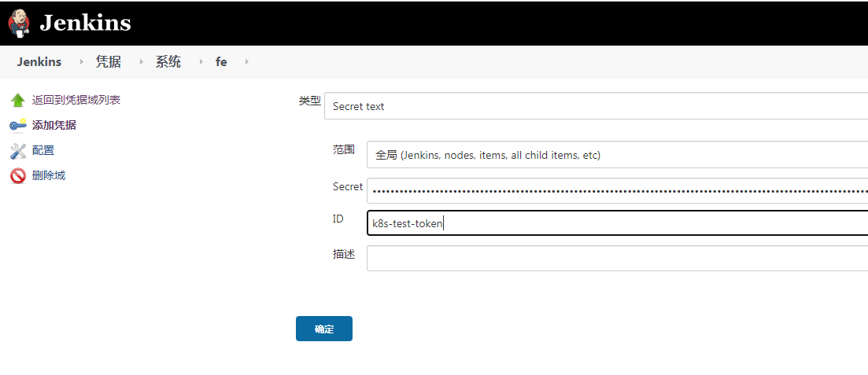Click the 范围 label
Screen dimensions: 868x375
344,149
